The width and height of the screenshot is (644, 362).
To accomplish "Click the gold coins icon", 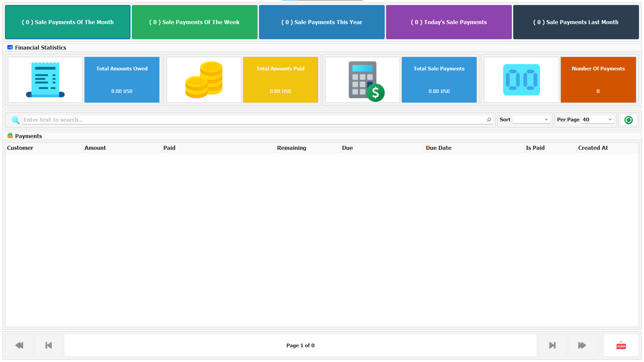I will pyautogui.click(x=204, y=80).
